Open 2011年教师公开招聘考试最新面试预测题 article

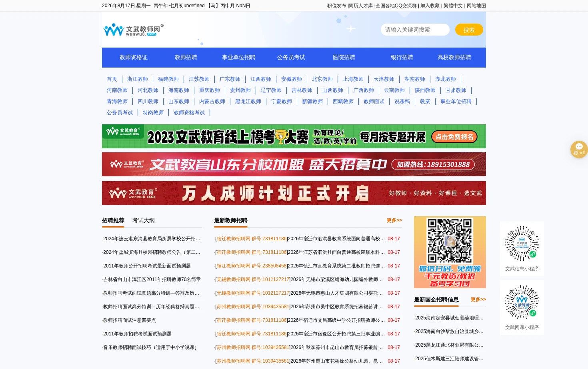pyautogui.click(x=147, y=266)
